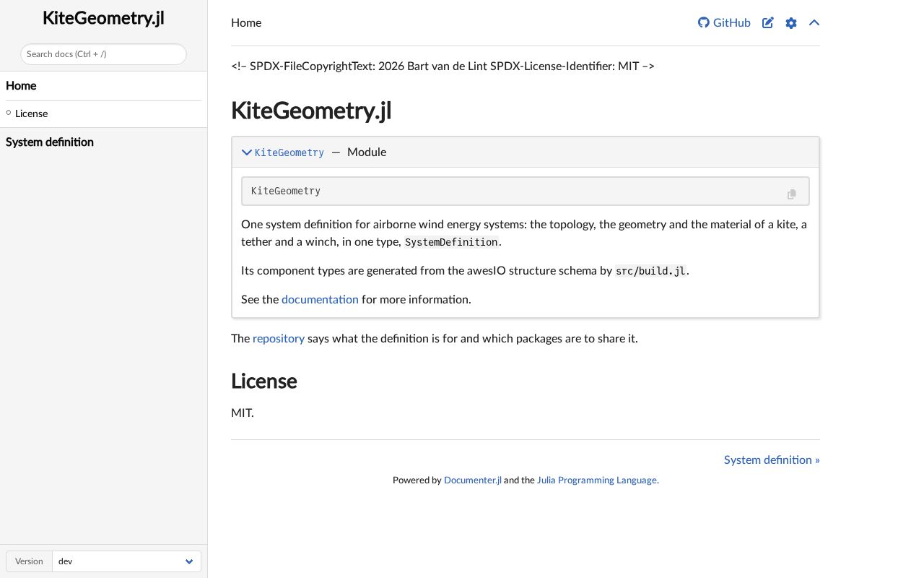Open the repository link
Screen dimensions: 924x578
point(279,338)
